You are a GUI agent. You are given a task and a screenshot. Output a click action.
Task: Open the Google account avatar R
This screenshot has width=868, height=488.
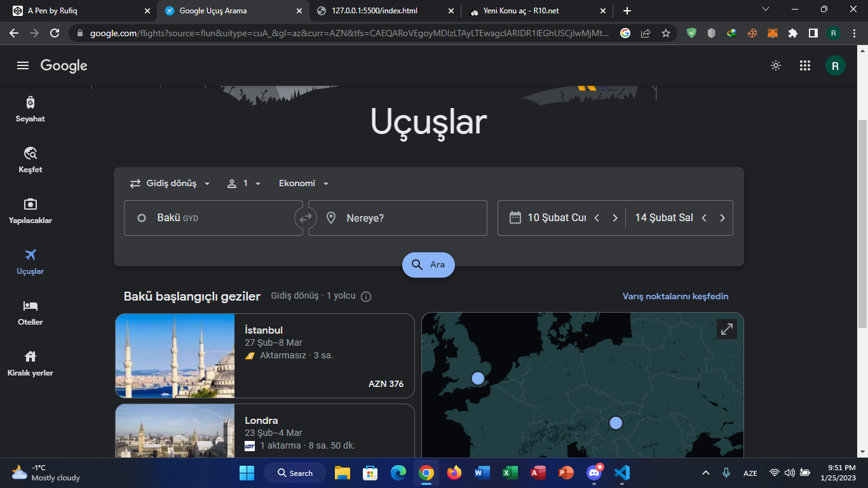[835, 65]
